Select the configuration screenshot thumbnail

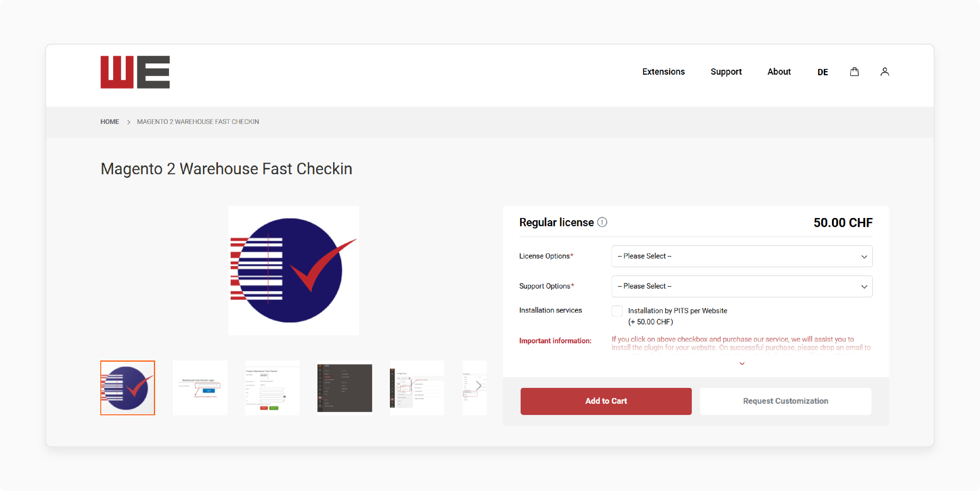coord(417,388)
